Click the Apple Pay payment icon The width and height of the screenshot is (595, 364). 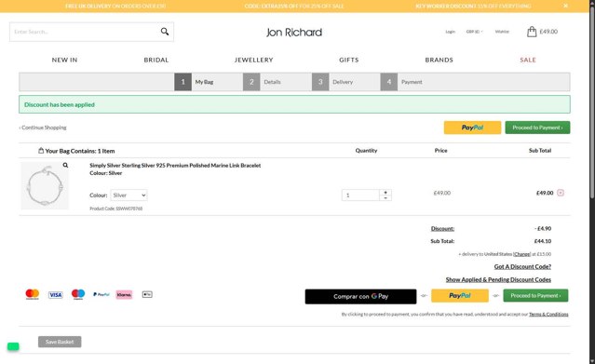point(147,294)
